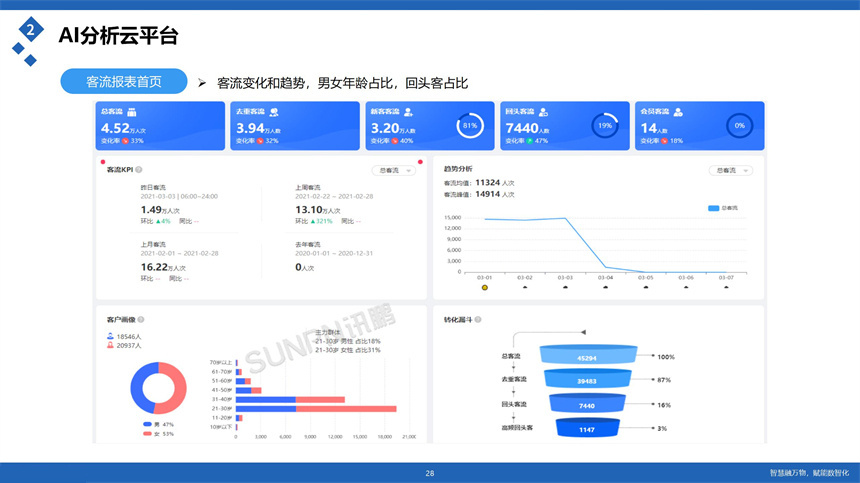Click the gender donut chart

click(159, 388)
